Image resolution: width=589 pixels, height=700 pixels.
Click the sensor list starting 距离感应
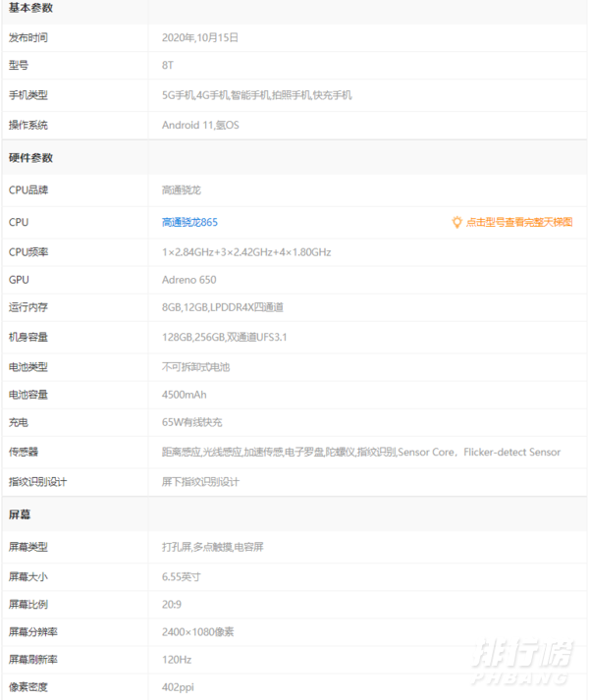(361, 453)
